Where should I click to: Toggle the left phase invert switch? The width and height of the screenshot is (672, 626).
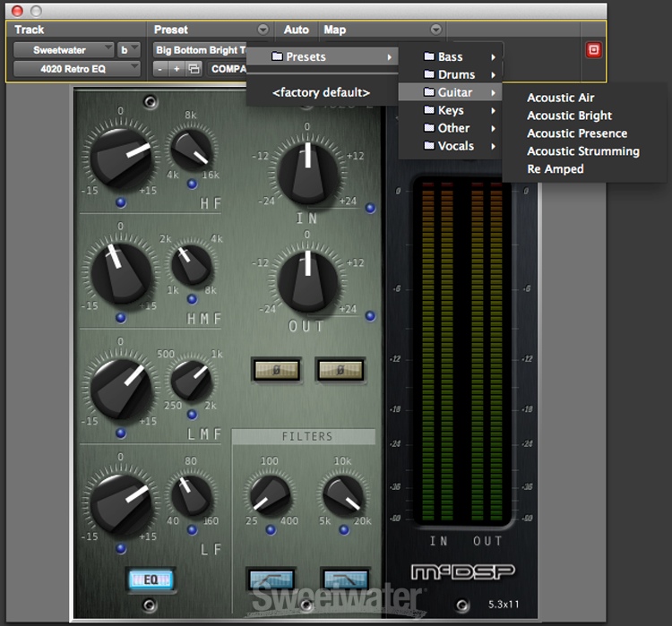point(277,370)
